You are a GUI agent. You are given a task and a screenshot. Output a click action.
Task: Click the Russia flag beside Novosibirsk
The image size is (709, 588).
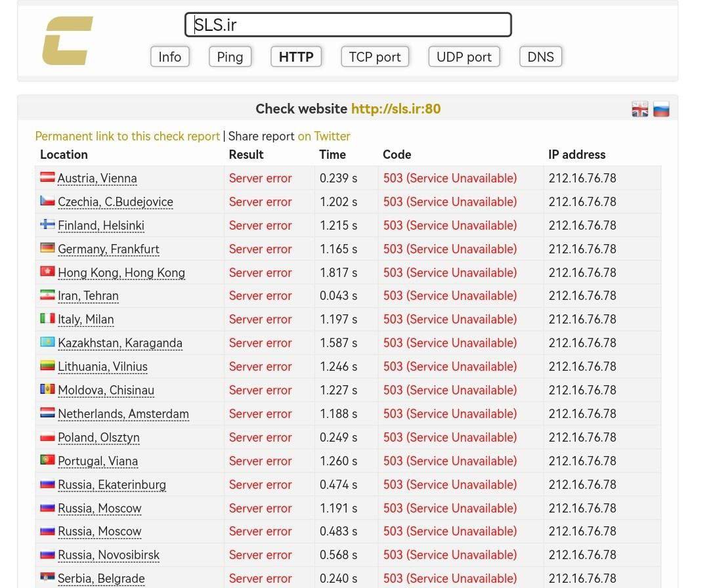[x=47, y=554]
